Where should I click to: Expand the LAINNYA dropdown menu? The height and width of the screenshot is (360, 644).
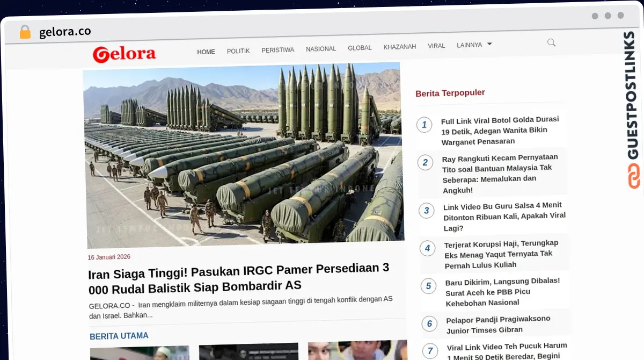pos(469,45)
